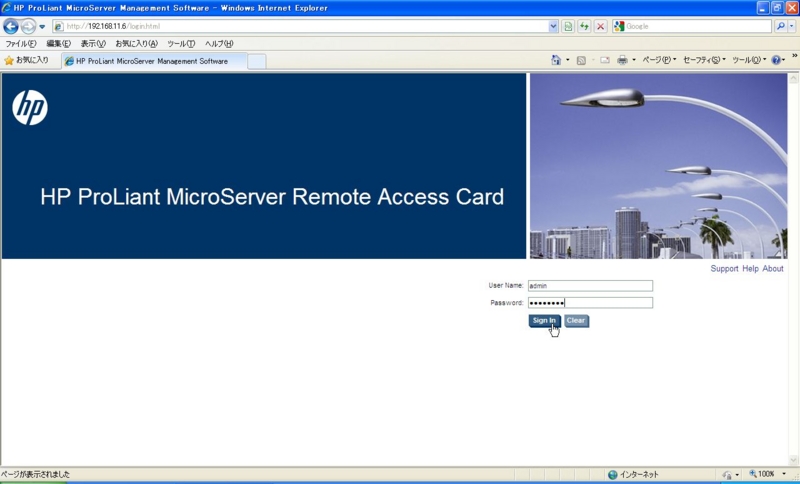Click the search magnifier button

(780, 26)
